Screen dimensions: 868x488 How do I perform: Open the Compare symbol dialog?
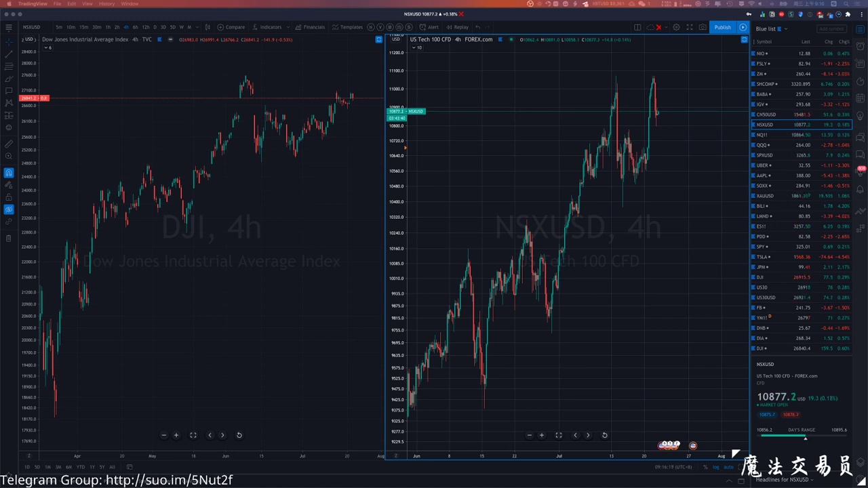click(231, 27)
